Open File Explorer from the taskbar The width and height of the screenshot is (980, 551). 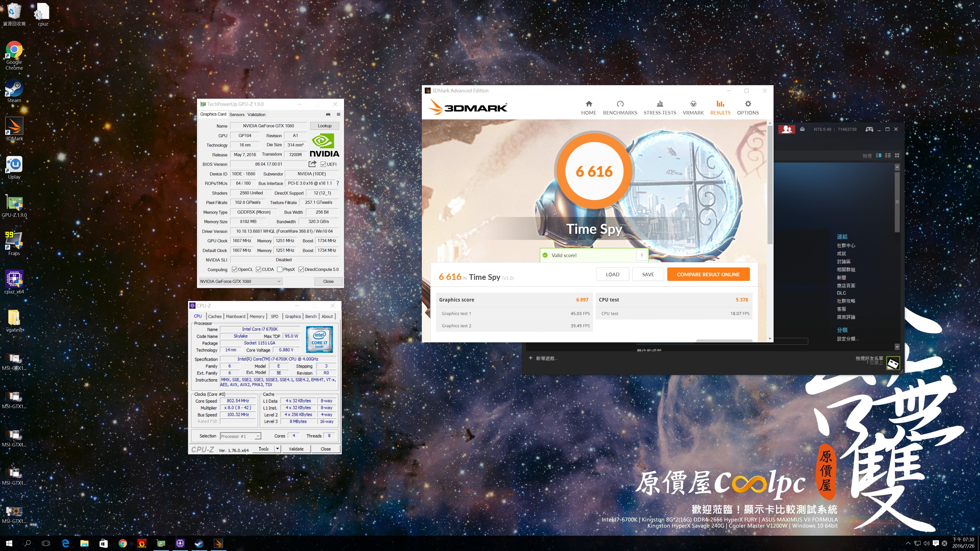(x=84, y=543)
